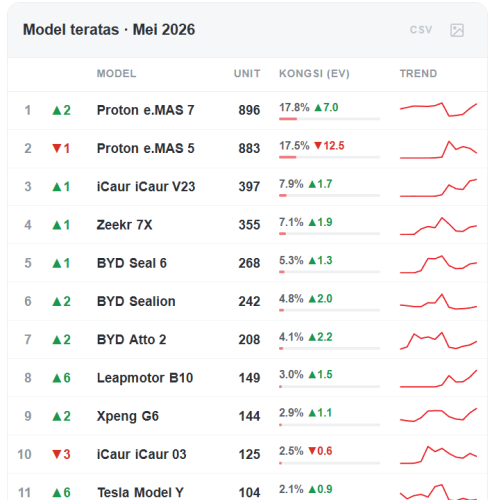497x500 pixels.
Task: Select Xpeng G6 model name
Action: tap(128, 416)
